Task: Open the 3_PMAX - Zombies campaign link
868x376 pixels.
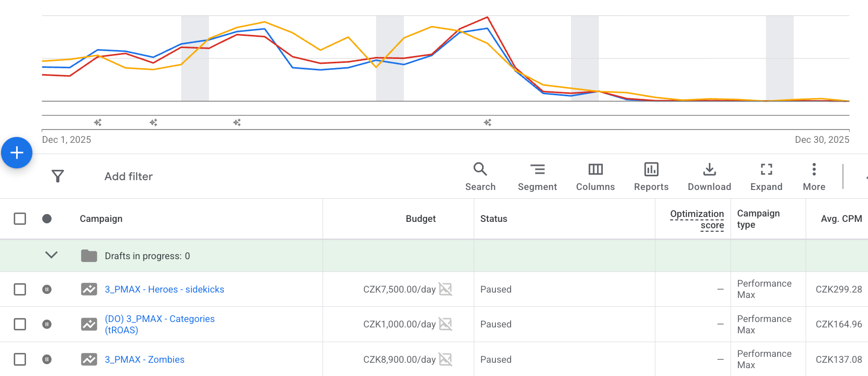Action: 144,359
